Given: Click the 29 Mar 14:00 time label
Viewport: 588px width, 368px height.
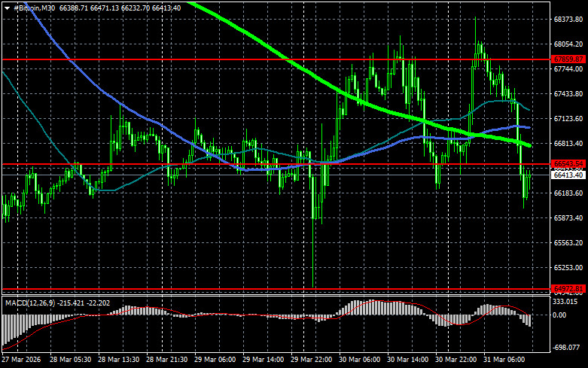Looking at the screenshot, I should click(x=263, y=360).
